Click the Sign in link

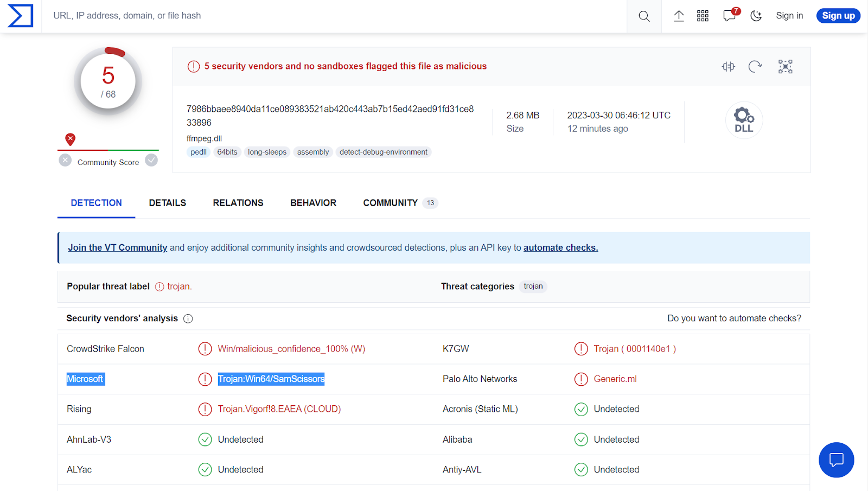pyautogui.click(x=789, y=16)
